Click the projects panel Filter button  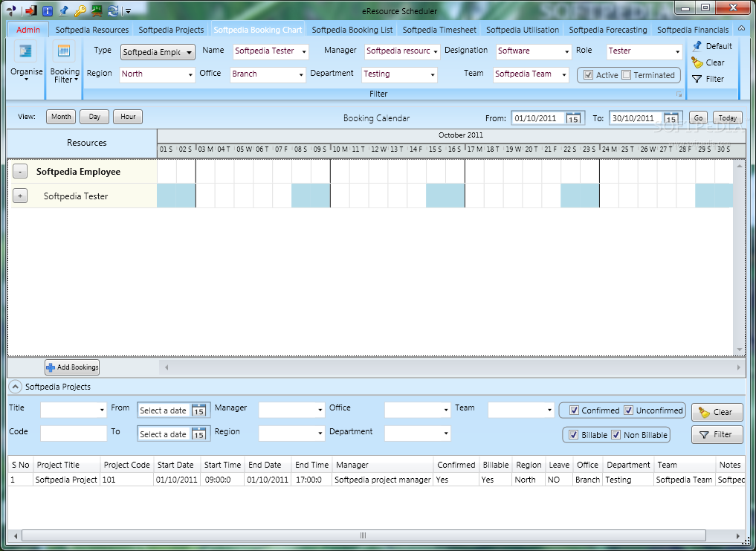click(717, 435)
